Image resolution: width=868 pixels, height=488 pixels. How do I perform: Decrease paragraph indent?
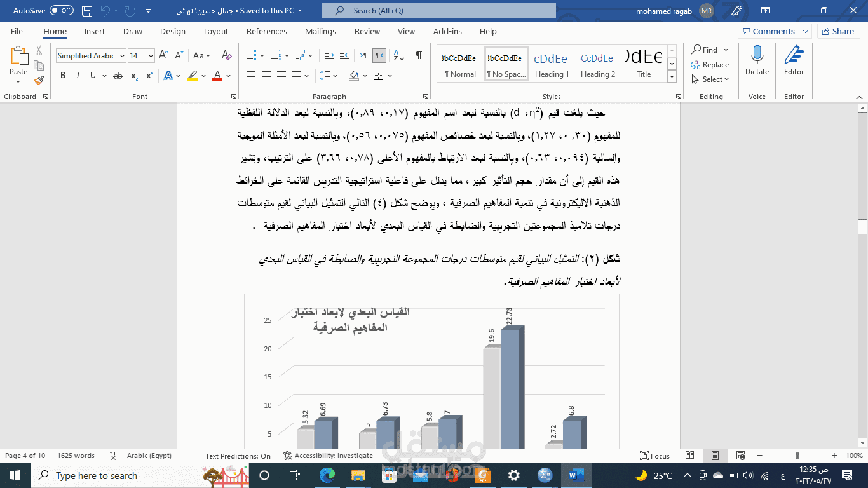[329, 55]
